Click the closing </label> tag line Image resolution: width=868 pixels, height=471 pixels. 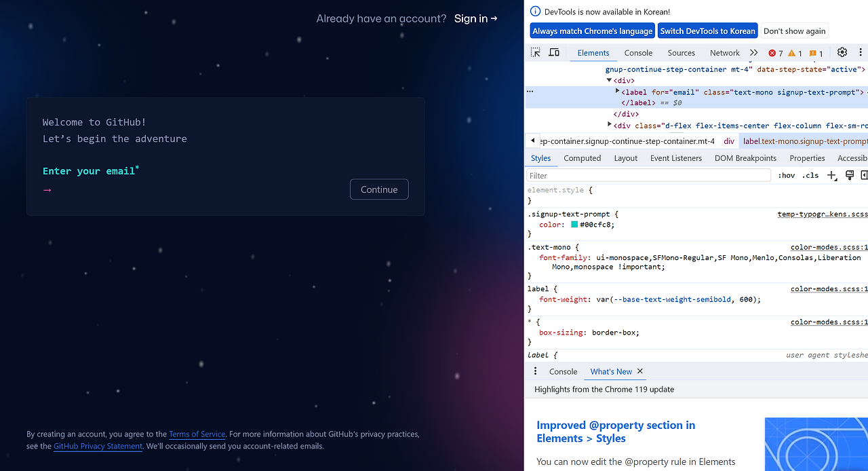(x=639, y=102)
